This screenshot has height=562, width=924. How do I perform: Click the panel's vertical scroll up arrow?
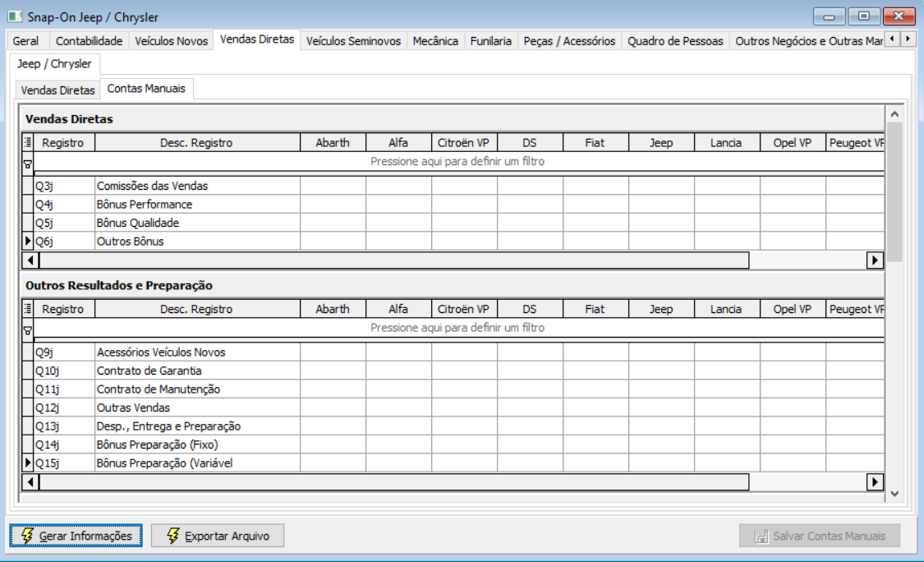click(x=894, y=114)
